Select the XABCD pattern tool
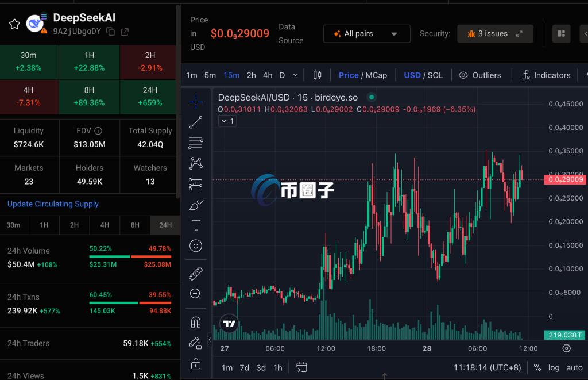The width and height of the screenshot is (588, 380). point(196,163)
